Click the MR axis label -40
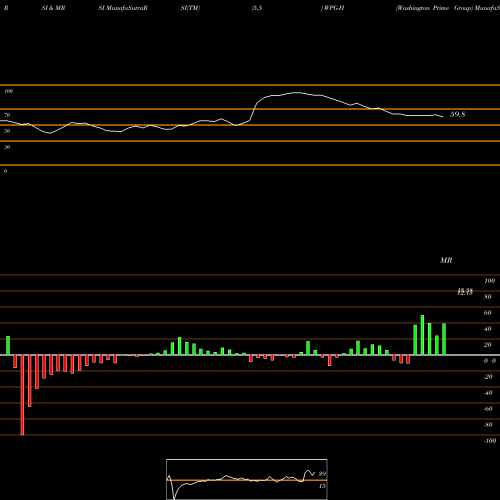This screenshot has width=500, height=500. coord(488,393)
